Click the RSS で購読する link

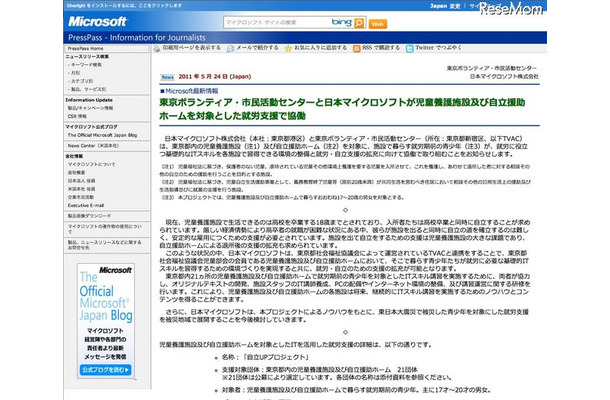pyautogui.click(x=381, y=48)
